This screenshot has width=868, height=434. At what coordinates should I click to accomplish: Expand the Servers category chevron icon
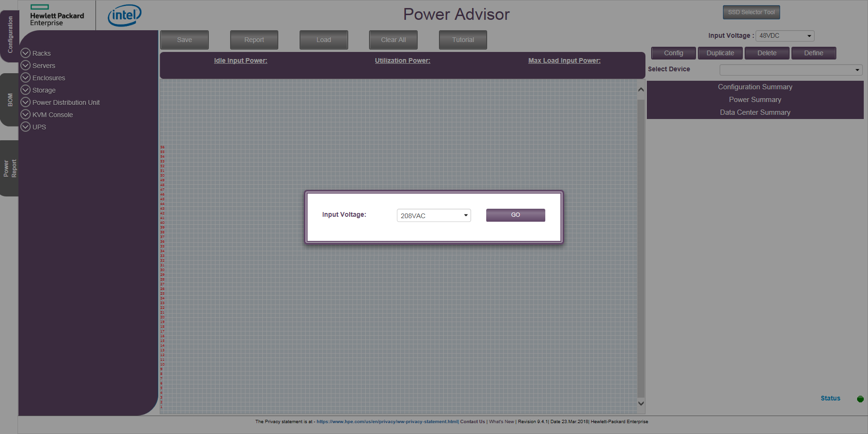[26, 65]
